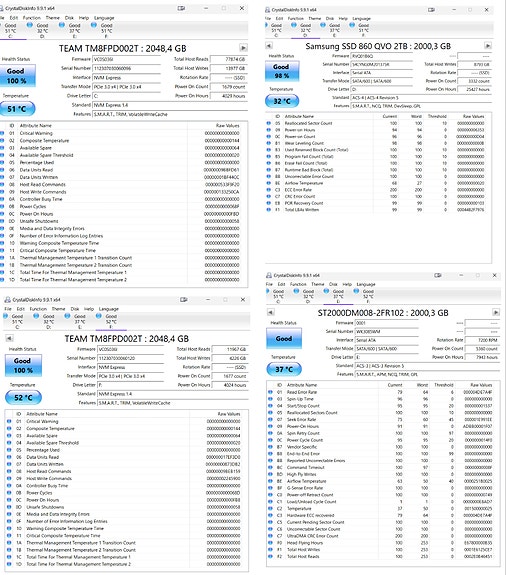
Task: Click next-disk arrow in the 51 °C TEAM window
Action: [243, 48]
